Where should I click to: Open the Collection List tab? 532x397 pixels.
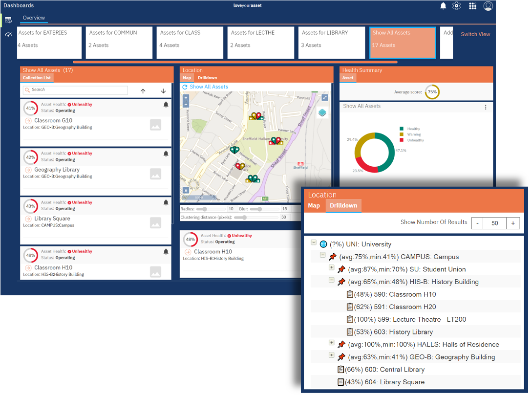pos(37,78)
